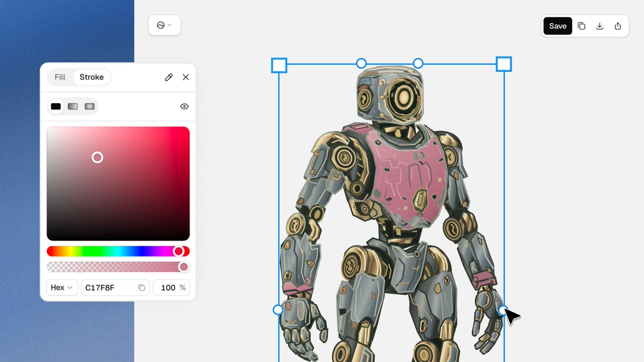Switch to the Fill tab
644x362 pixels.
pyautogui.click(x=60, y=77)
